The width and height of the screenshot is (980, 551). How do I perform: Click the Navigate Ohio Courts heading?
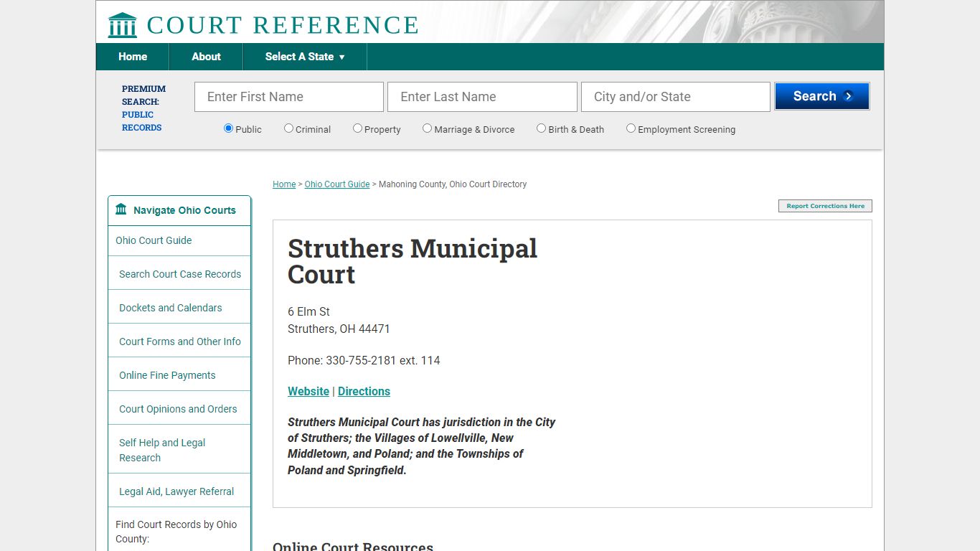pos(184,210)
